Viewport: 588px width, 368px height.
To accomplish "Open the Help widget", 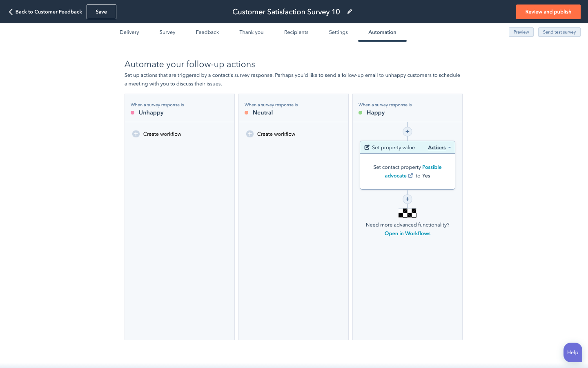I will point(572,352).
